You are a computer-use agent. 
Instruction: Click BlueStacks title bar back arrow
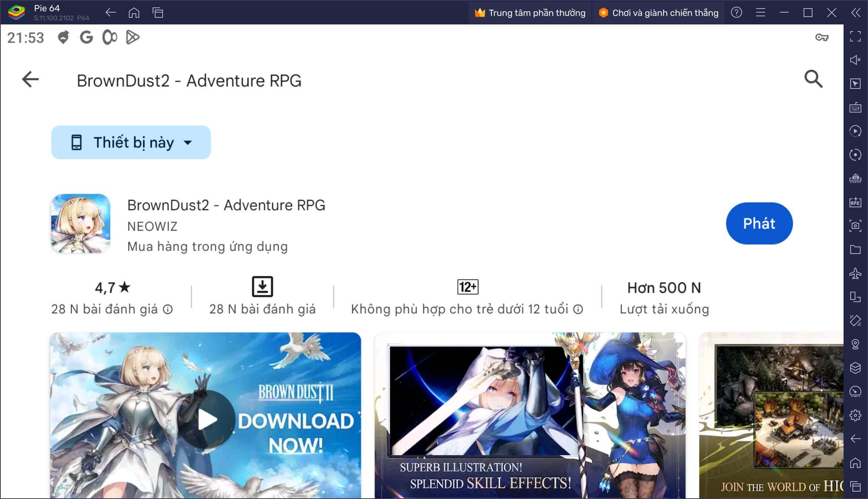pos(110,13)
